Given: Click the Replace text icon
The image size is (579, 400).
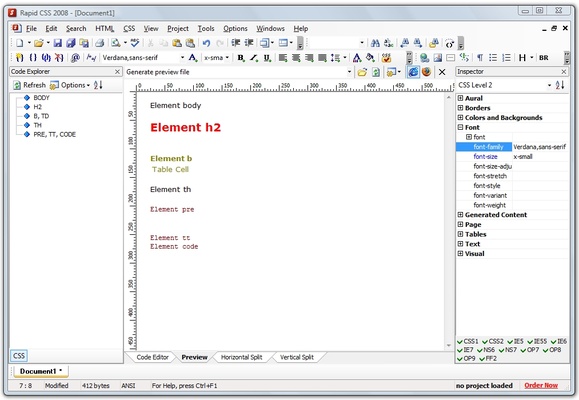Looking at the screenshot, I should [x=388, y=43].
